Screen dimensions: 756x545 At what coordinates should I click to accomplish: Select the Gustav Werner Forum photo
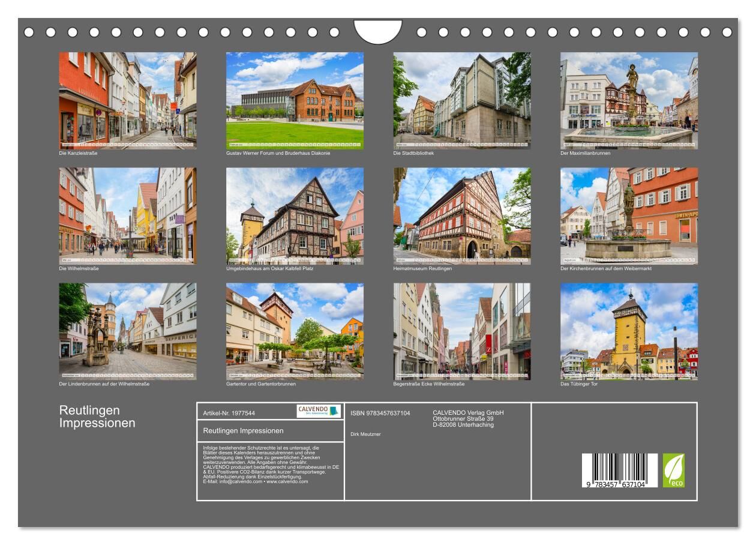point(295,100)
